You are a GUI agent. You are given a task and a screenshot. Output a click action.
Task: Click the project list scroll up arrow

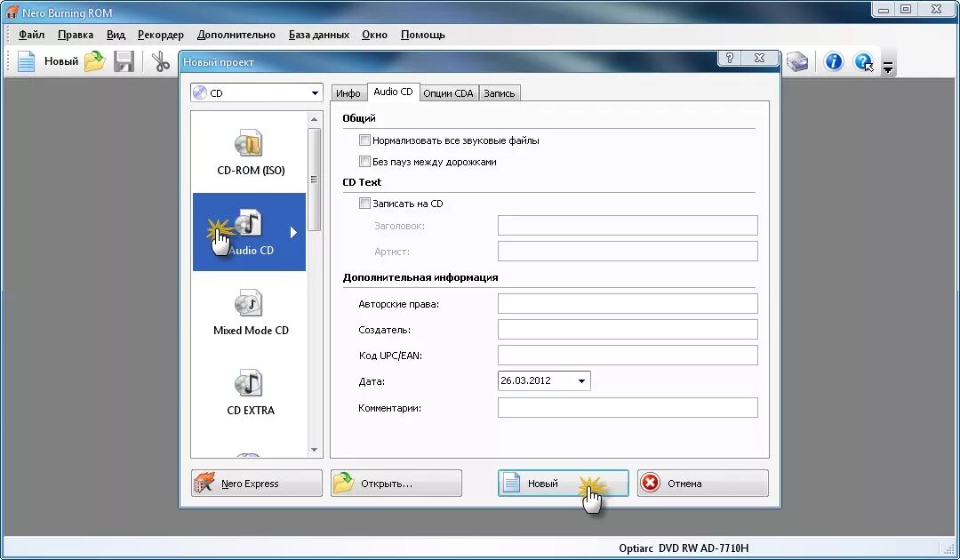pyautogui.click(x=314, y=119)
